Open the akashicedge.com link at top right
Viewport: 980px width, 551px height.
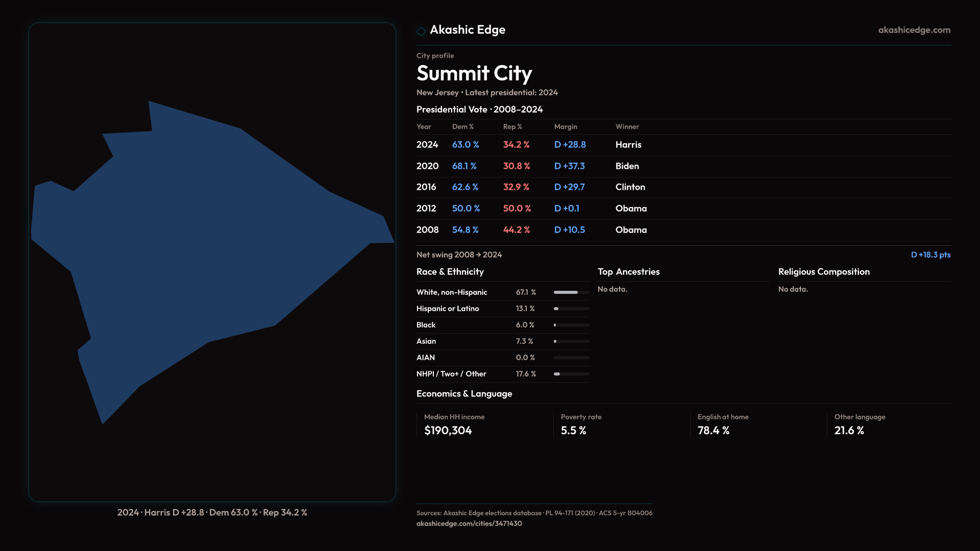pos(914,30)
